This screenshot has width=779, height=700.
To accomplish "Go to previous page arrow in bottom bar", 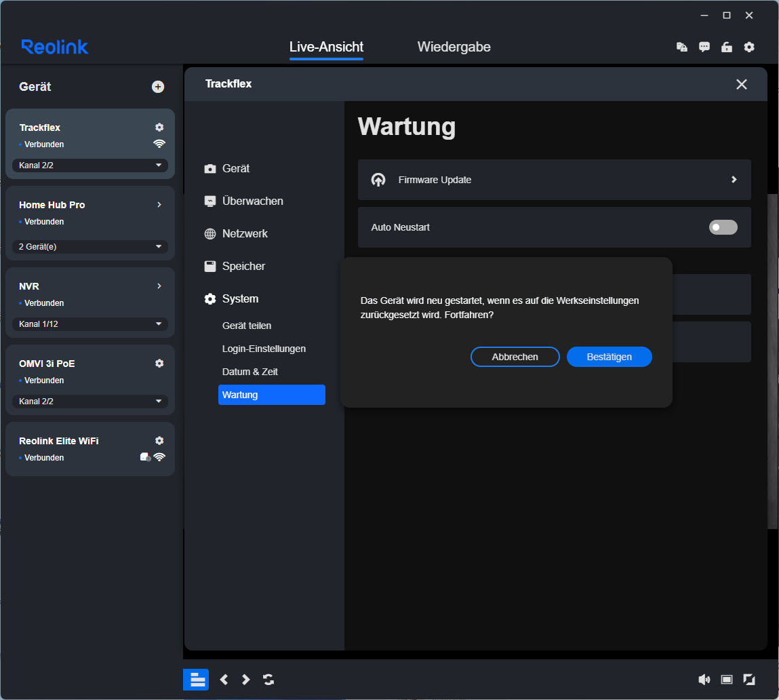I will pyautogui.click(x=224, y=680).
